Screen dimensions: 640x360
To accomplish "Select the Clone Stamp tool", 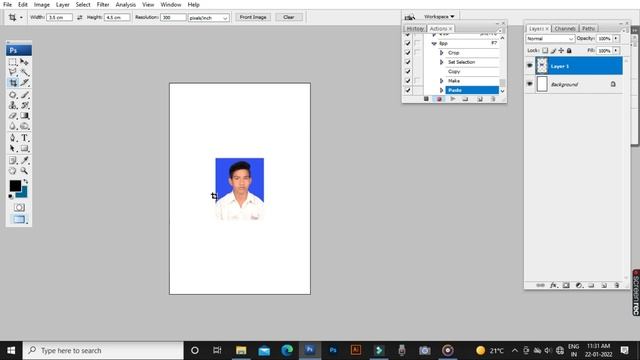I will [13, 105].
